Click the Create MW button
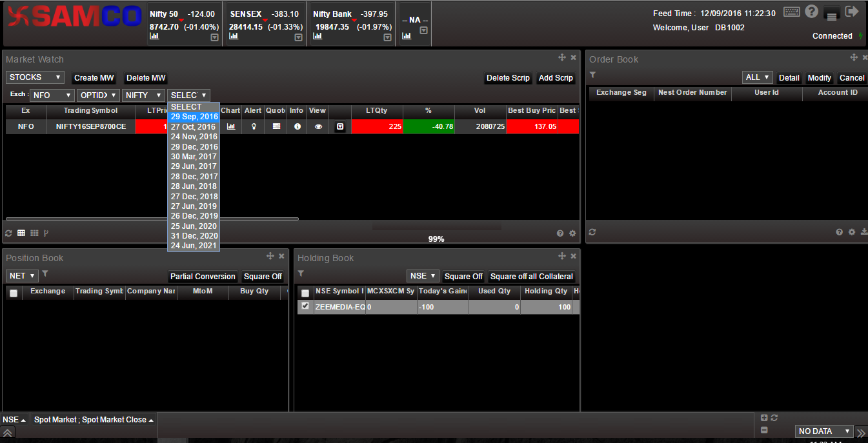 coord(94,78)
